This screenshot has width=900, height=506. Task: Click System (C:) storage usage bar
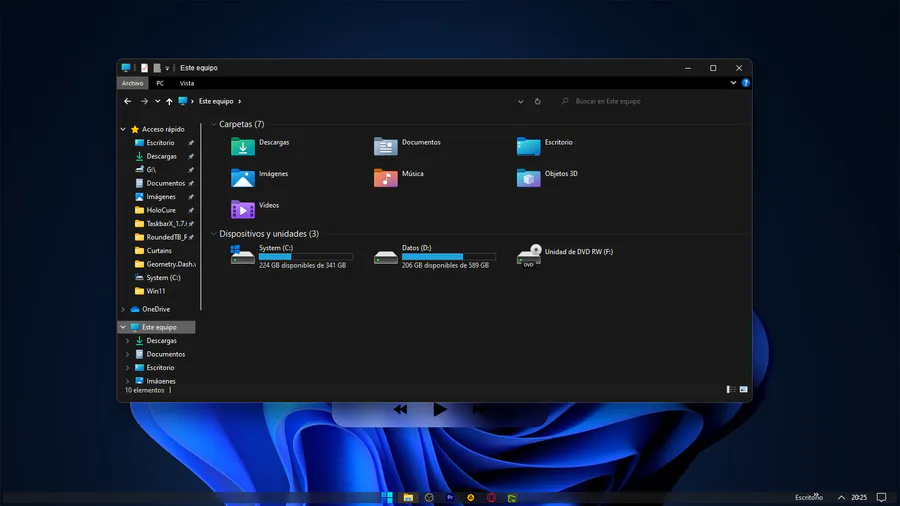(x=305, y=256)
